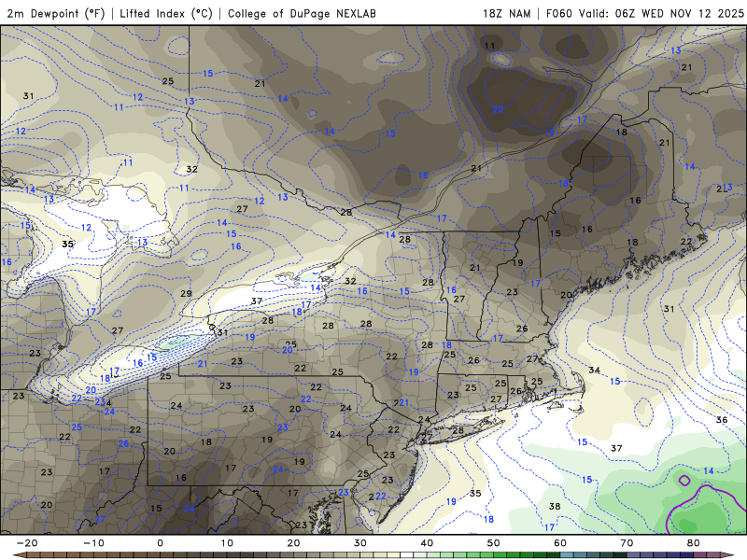Click the black '36' dewpoint value offshore

pos(722,419)
